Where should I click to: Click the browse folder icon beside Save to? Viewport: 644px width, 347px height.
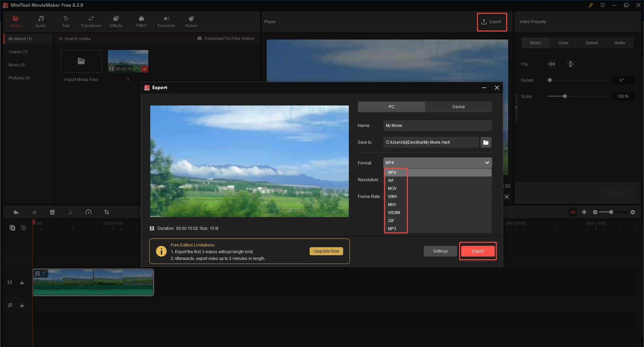[x=486, y=142]
